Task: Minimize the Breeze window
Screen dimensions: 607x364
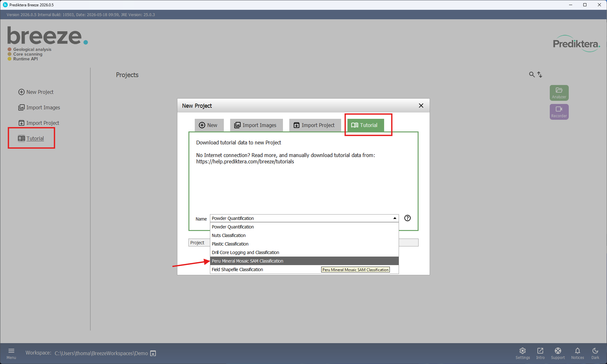Action: tap(571, 5)
